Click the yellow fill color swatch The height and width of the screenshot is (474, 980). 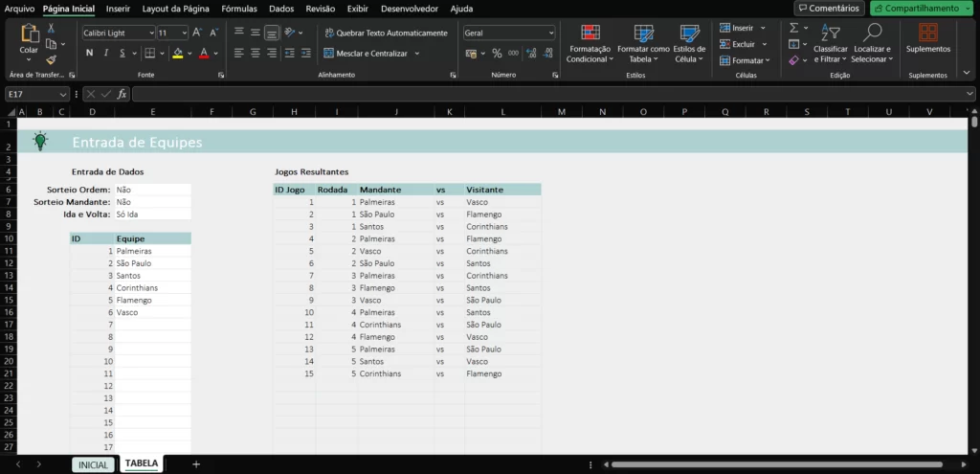177,54
